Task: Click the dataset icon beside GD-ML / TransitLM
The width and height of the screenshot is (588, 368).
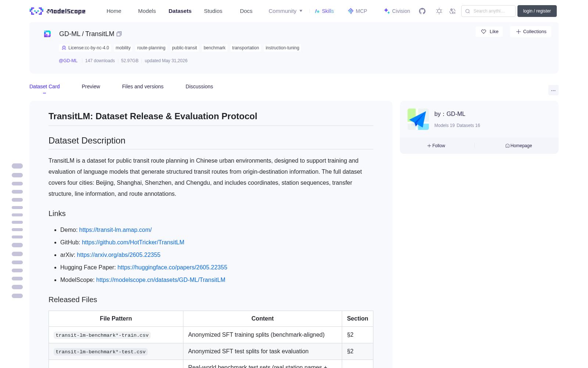Action: 47,34
